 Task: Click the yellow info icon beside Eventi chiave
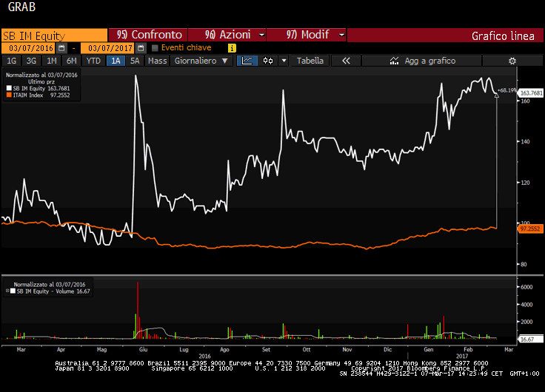232,48
